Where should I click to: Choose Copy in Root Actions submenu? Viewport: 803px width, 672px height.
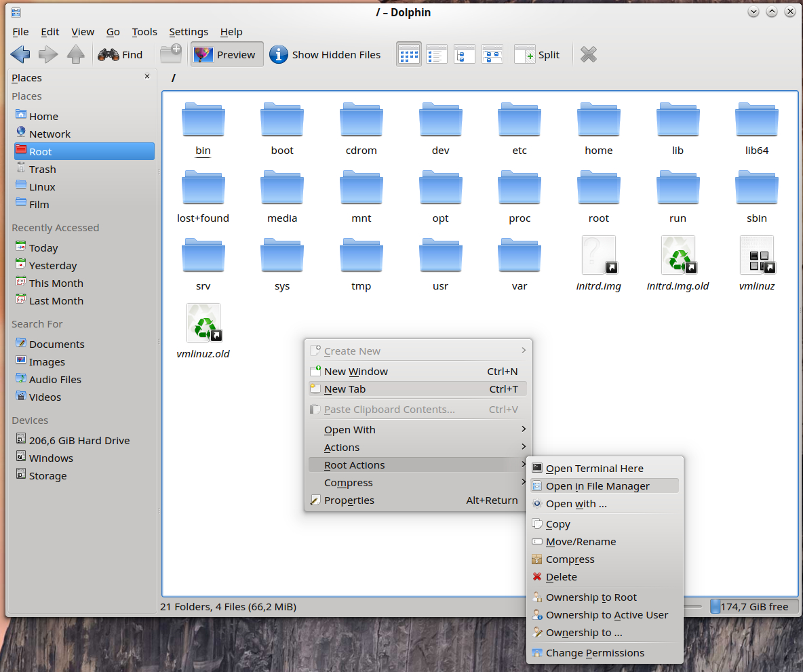click(605, 524)
